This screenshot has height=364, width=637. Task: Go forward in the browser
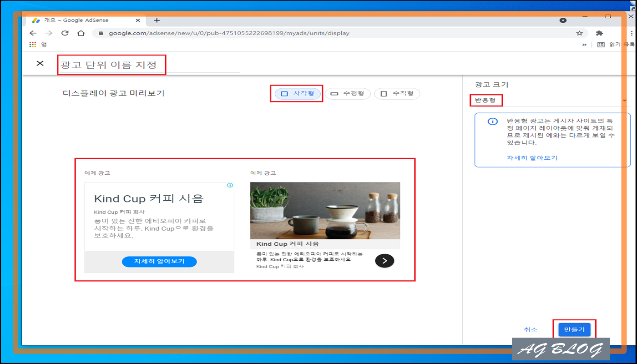(x=49, y=33)
